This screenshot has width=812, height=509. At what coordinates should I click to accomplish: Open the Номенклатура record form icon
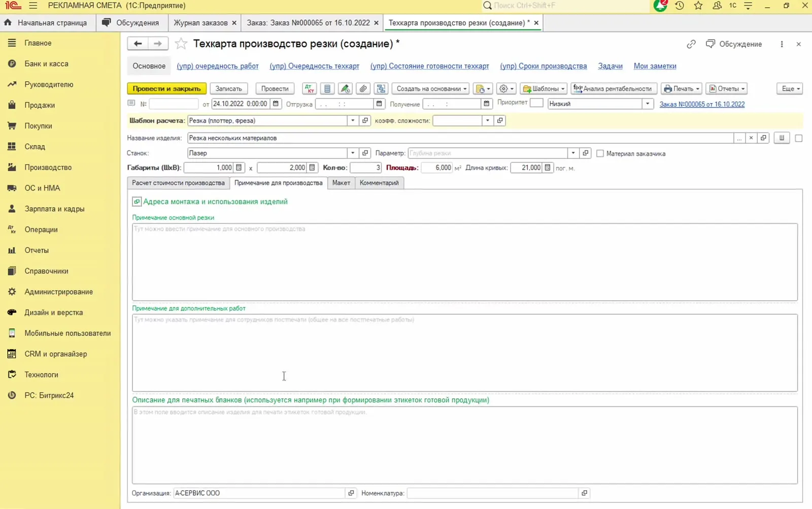584,493
